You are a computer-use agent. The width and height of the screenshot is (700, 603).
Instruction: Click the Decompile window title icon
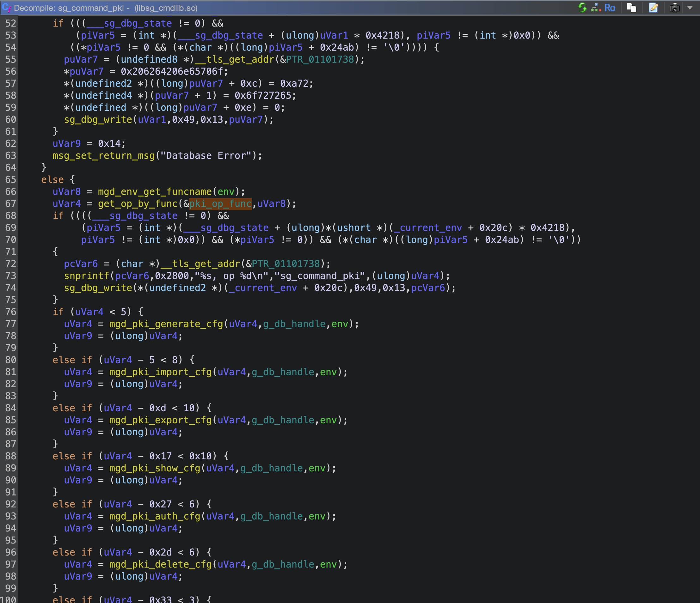click(x=6, y=8)
